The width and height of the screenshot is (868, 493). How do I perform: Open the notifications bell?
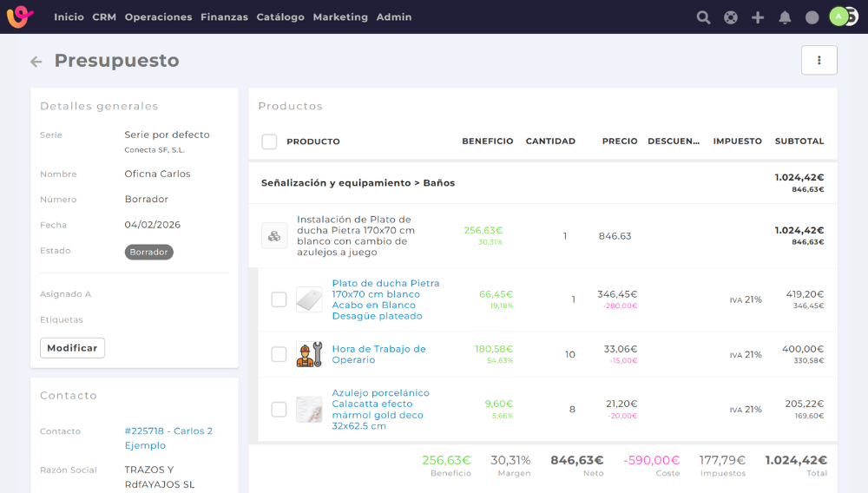(x=785, y=17)
